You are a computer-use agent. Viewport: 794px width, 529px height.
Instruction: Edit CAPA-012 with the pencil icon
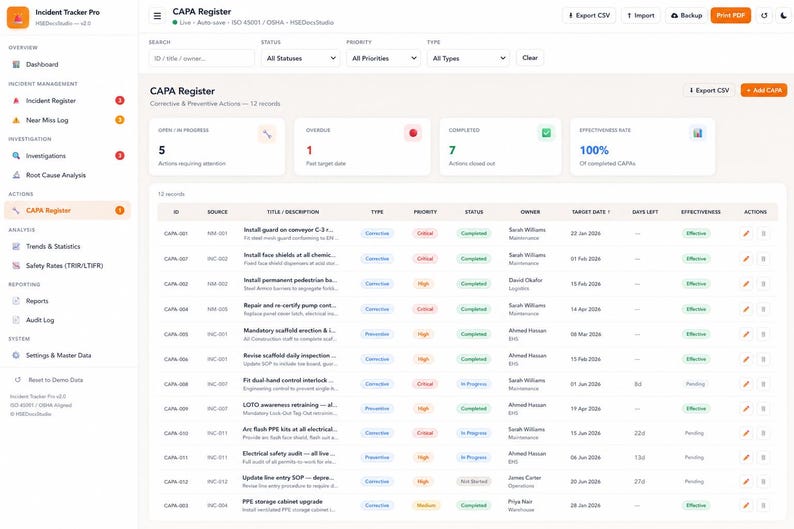(746, 482)
